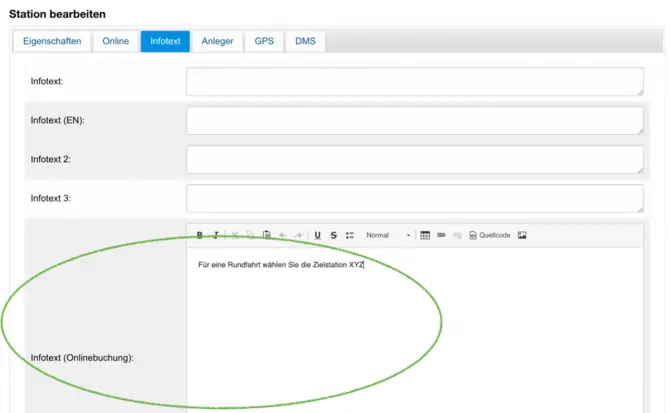This screenshot has height=413, width=670.
Task: Switch to the Online tab
Action: (115, 41)
